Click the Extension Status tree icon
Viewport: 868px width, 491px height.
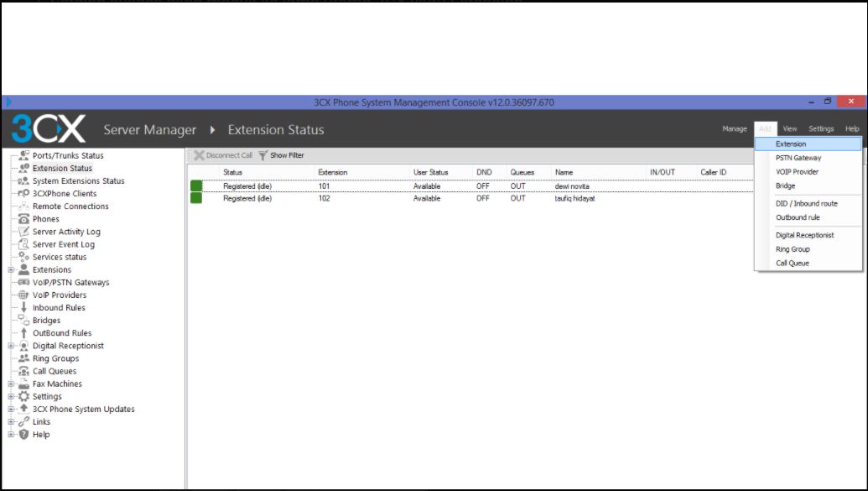point(23,168)
